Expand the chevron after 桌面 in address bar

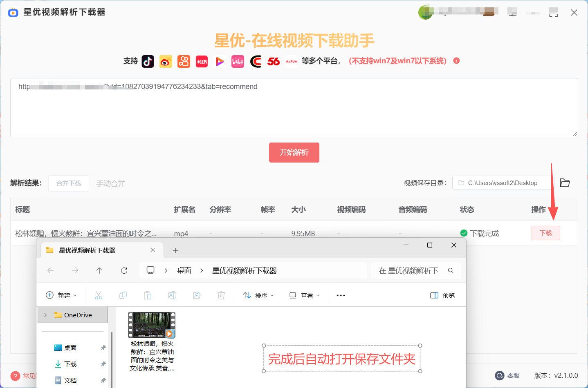(x=202, y=270)
